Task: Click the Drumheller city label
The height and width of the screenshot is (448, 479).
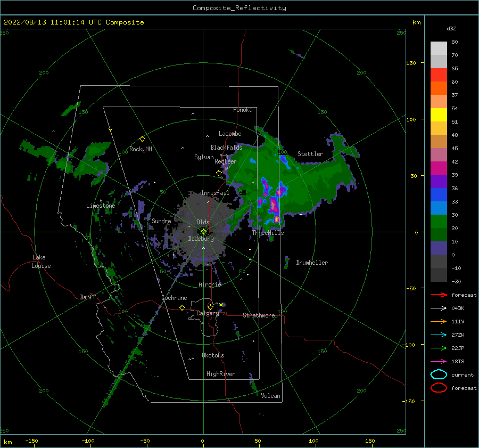Action: pos(312,263)
